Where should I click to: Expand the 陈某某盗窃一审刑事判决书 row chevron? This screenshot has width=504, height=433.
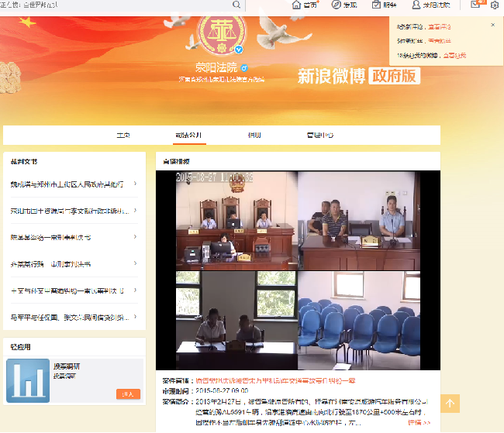[x=136, y=237]
